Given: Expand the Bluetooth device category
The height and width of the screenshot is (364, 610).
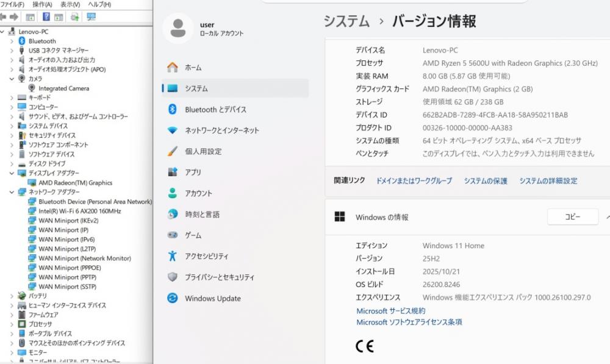Looking at the screenshot, I should (12, 41).
